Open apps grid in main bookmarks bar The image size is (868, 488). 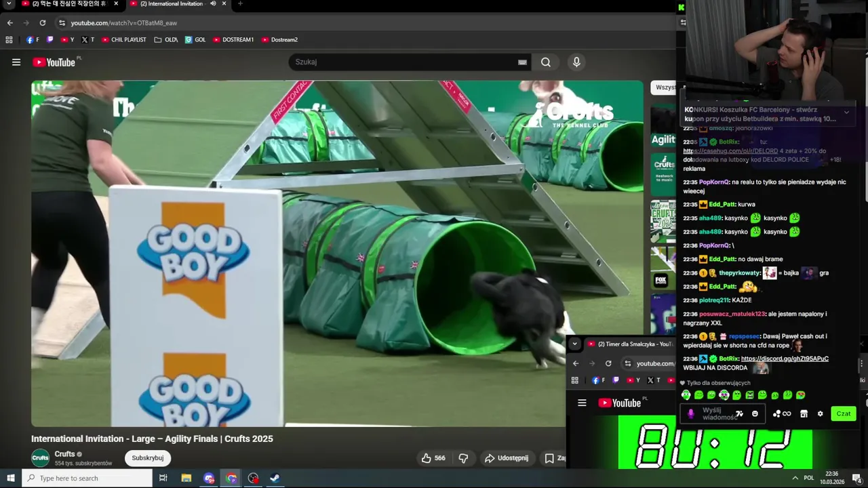coord(9,39)
